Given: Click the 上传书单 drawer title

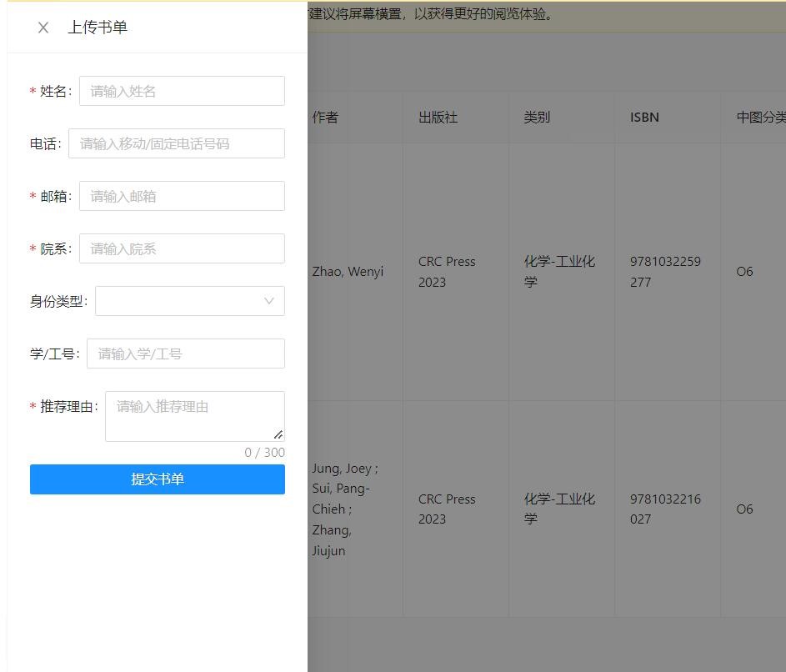Looking at the screenshot, I should tap(98, 28).
